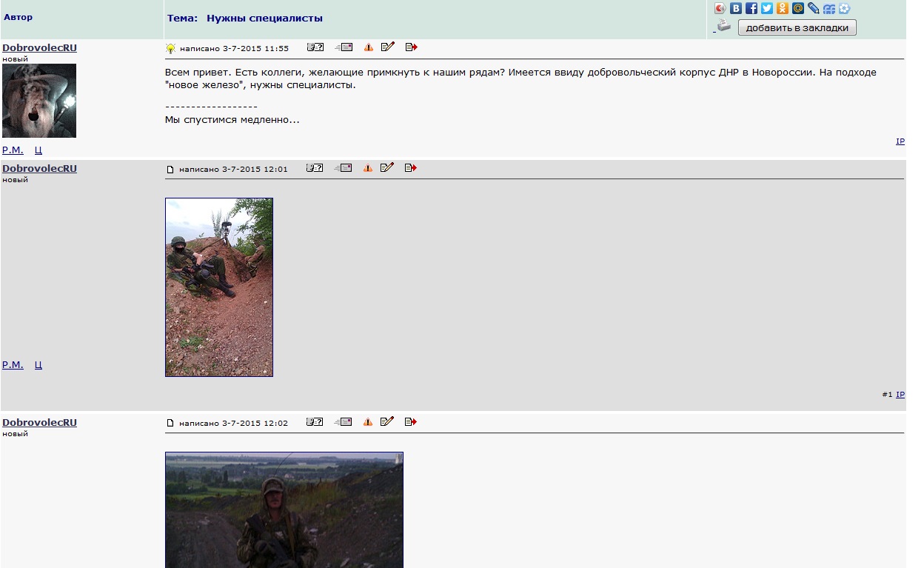Click quote-reply icon on the 12:01 post
This screenshot has height=568, width=924.
click(x=411, y=169)
